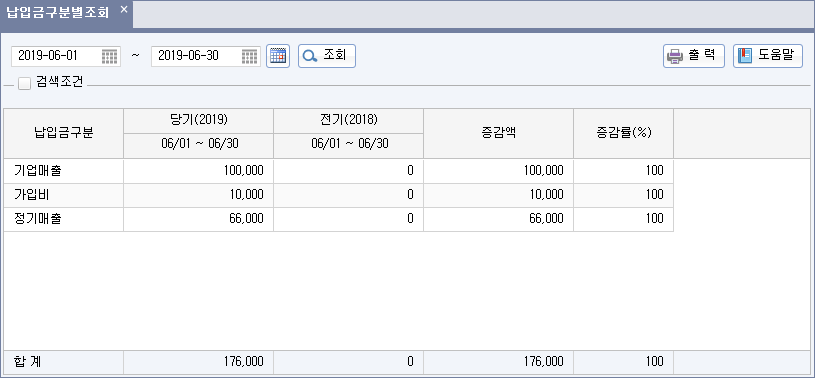
Task: Click 가입비 증감액 cell 10,000
Action: (498, 195)
